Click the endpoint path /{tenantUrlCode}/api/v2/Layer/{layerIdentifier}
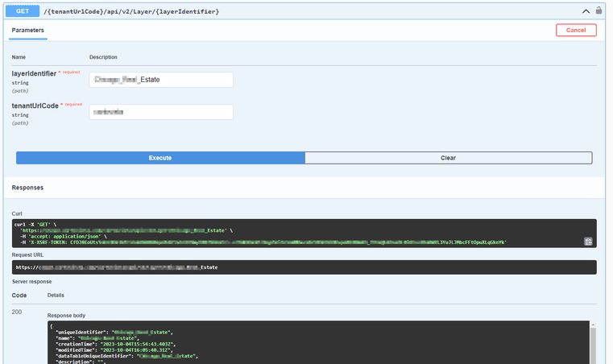613x364 pixels. click(x=131, y=12)
